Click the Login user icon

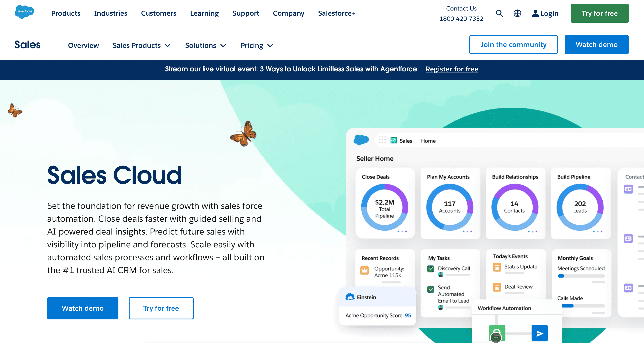pos(535,13)
